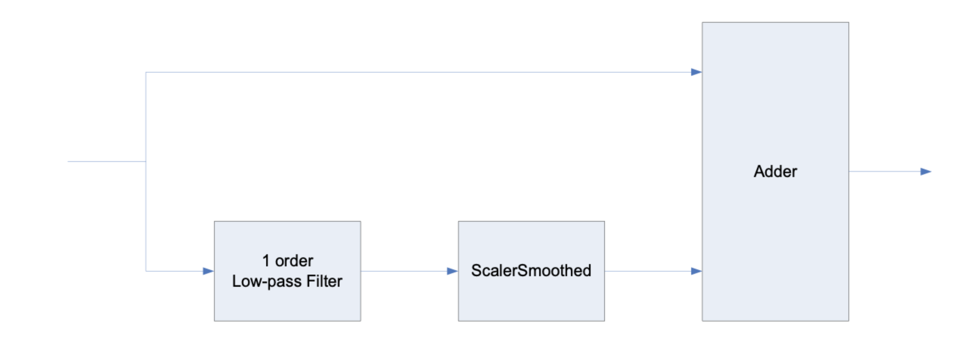Image resolution: width=980 pixels, height=342 pixels.
Task: Select the input line left of the branch
Action: pyautogui.click(x=107, y=162)
